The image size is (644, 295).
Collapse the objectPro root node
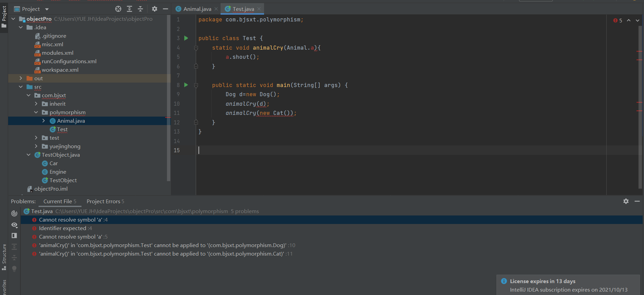pos(13,19)
